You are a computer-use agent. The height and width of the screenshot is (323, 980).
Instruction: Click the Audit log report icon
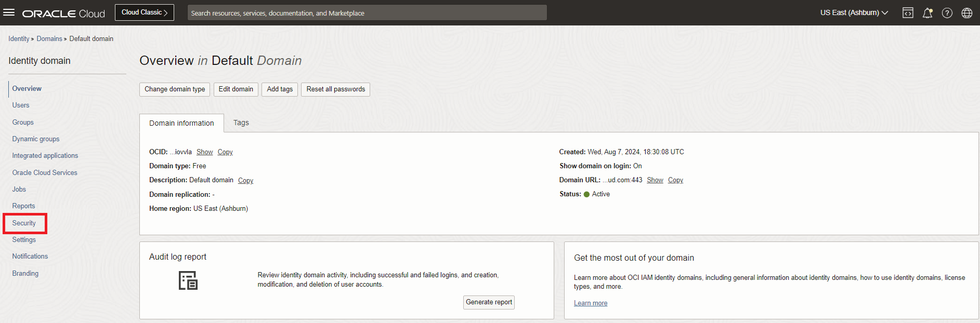(x=188, y=280)
